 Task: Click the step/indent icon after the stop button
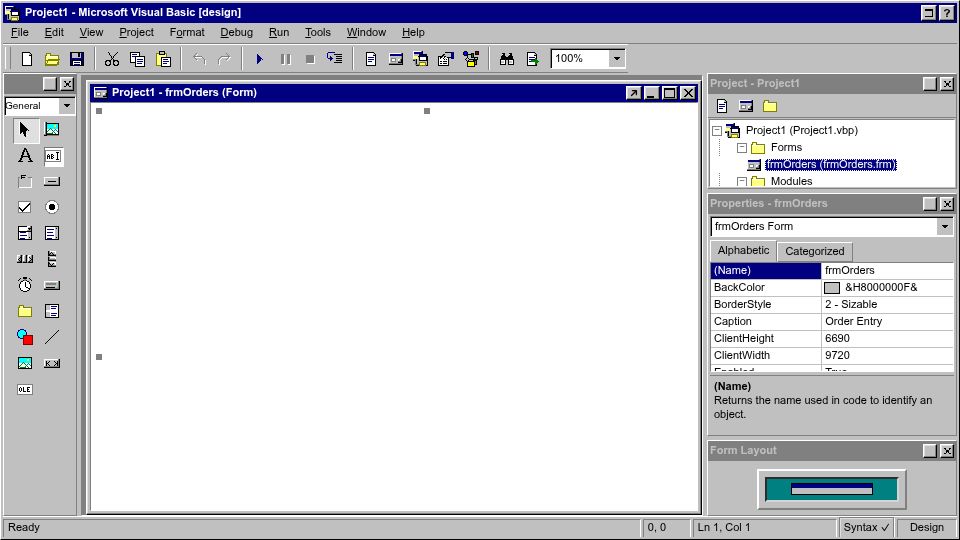tap(334, 59)
